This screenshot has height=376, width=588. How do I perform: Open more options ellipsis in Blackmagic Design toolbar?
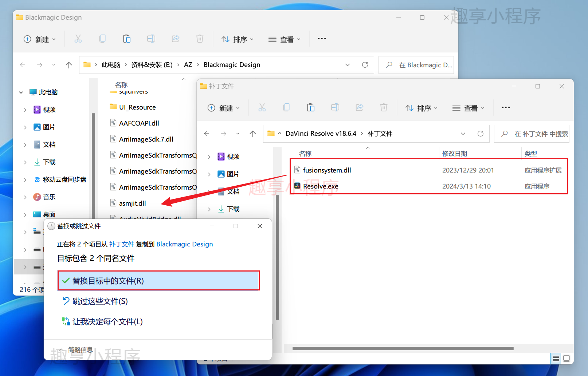tap(322, 39)
